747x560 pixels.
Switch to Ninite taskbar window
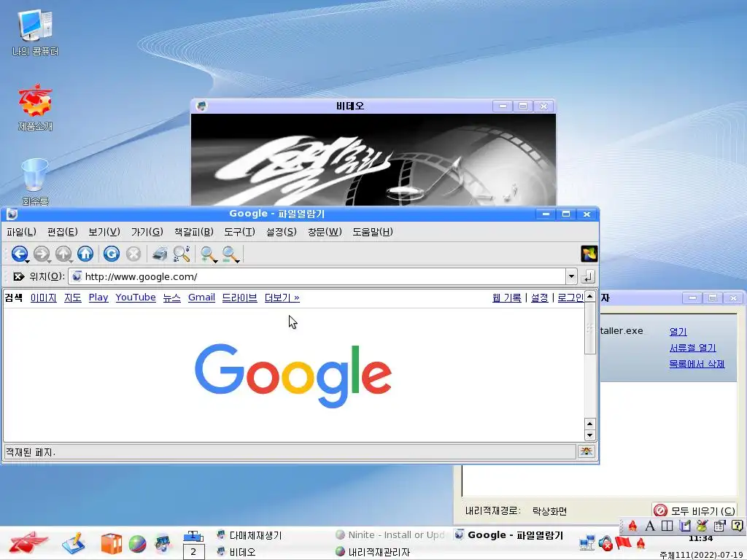pos(390,534)
